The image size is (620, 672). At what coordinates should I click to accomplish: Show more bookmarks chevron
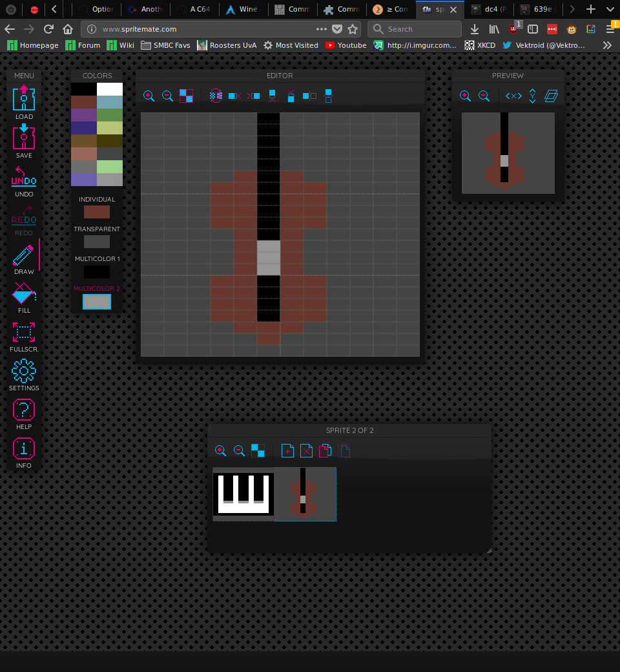point(606,45)
